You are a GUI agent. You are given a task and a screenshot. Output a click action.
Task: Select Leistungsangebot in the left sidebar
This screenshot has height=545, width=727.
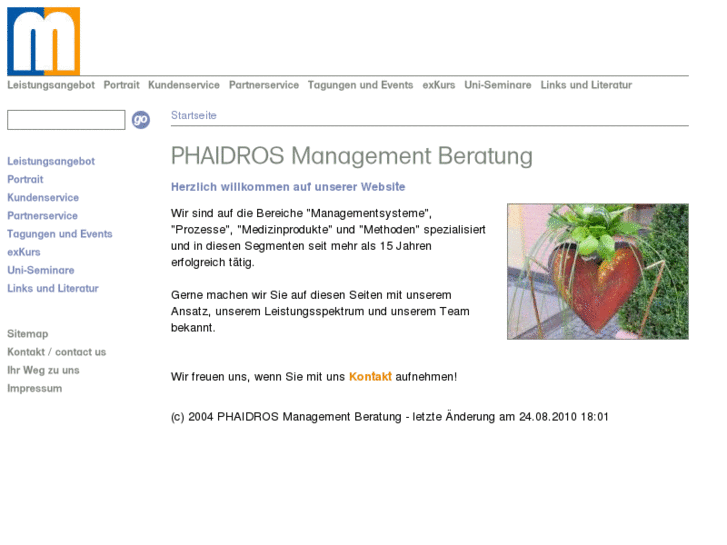click(x=51, y=161)
